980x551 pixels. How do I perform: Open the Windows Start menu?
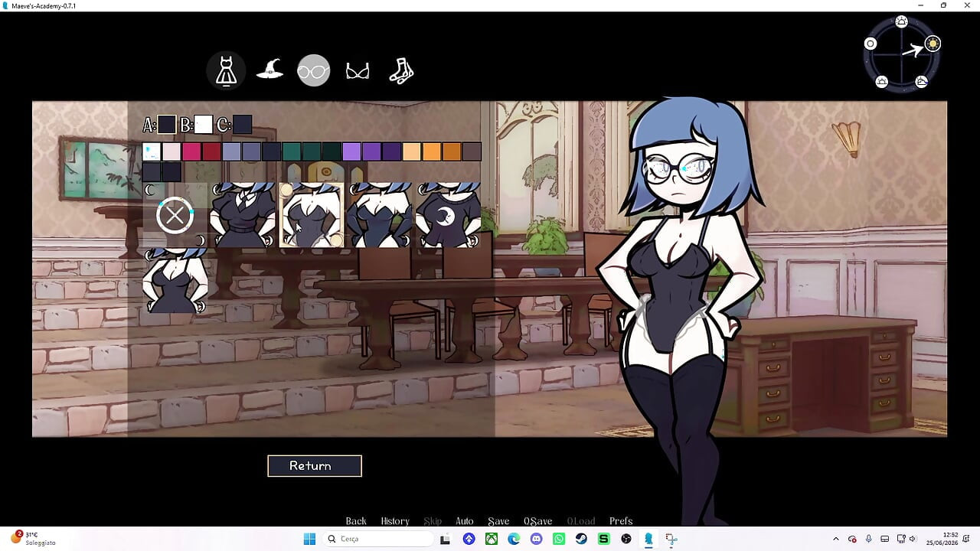[x=309, y=539]
